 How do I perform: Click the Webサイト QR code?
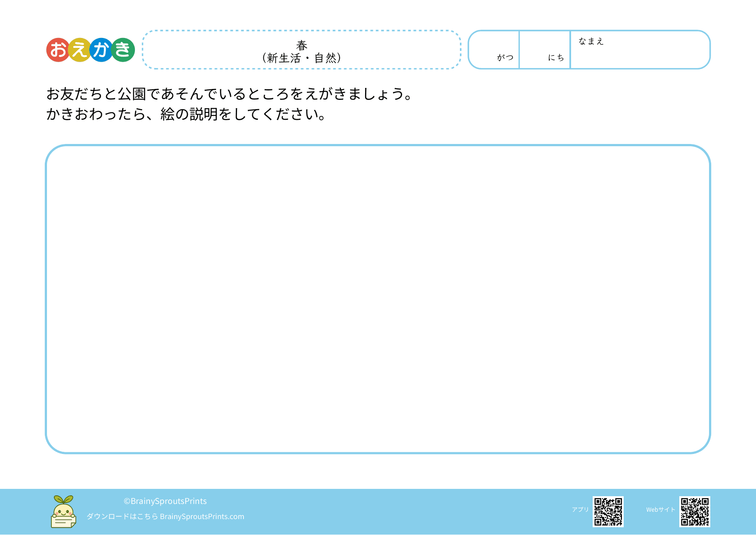point(694,512)
